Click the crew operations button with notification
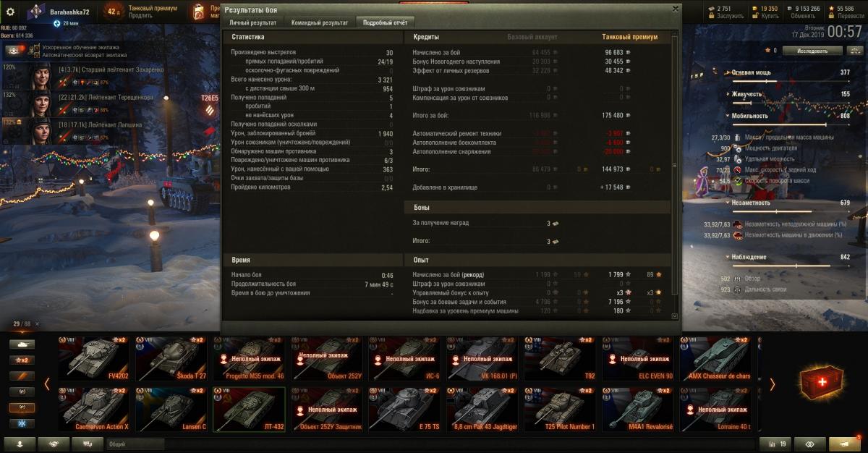Image resolution: width=868 pixels, height=453 pixels. click(14, 51)
